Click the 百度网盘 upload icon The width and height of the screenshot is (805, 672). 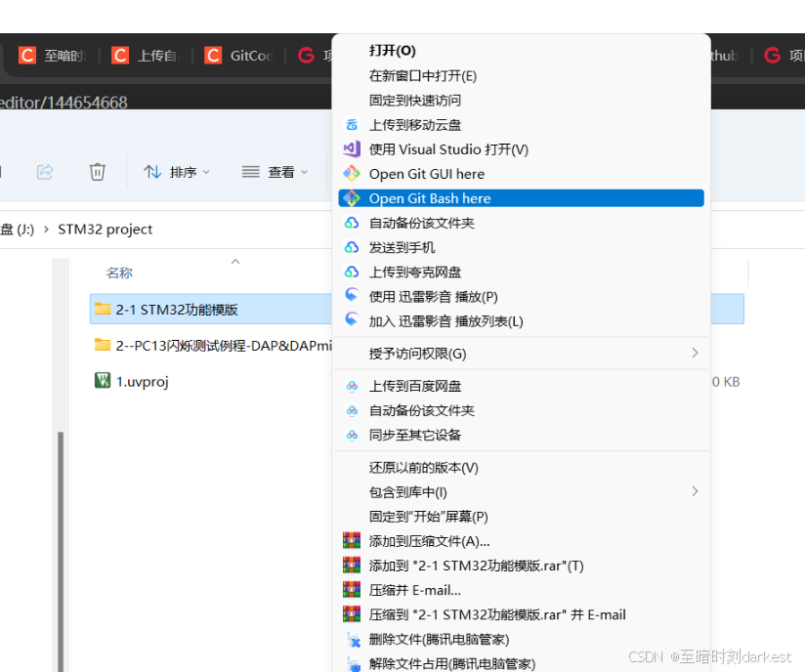click(353, 386)
